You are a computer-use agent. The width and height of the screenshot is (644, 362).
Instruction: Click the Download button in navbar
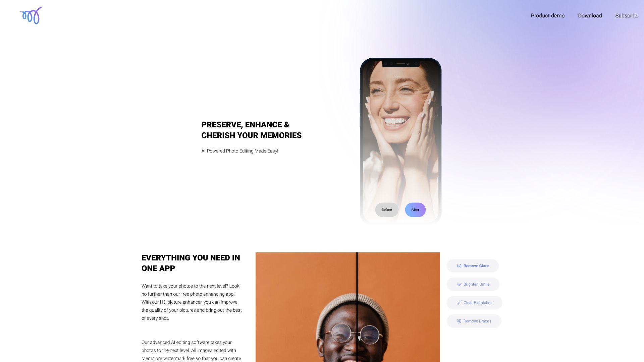coord(590,15)
